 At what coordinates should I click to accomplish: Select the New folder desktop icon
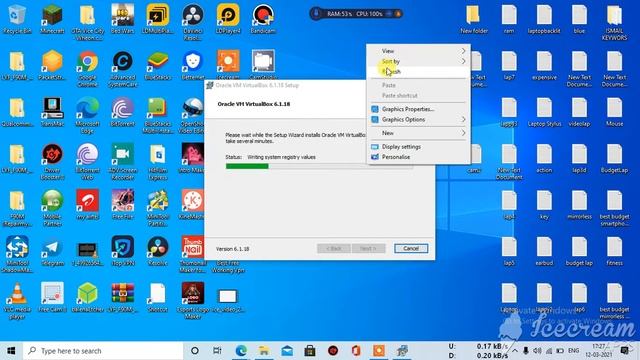coord(474,19)
